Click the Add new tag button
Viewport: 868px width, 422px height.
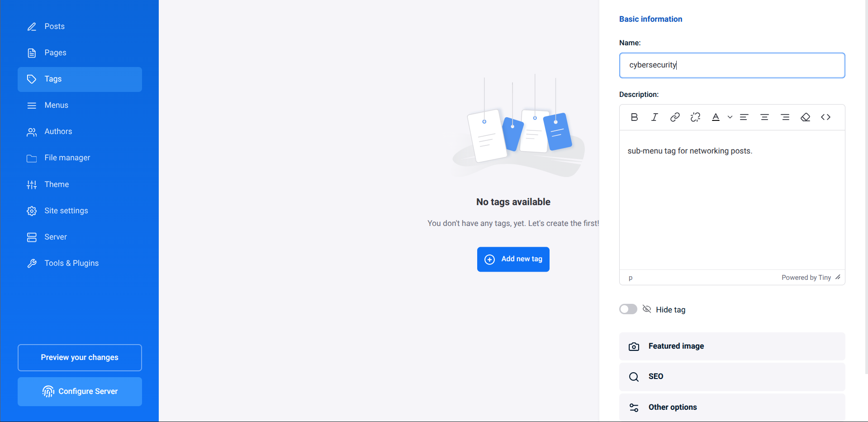click(x=513, y=259)
